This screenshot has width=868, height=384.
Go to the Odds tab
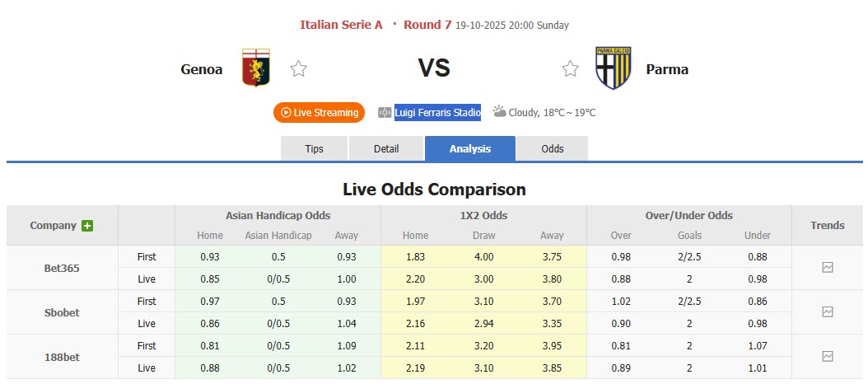553,149
